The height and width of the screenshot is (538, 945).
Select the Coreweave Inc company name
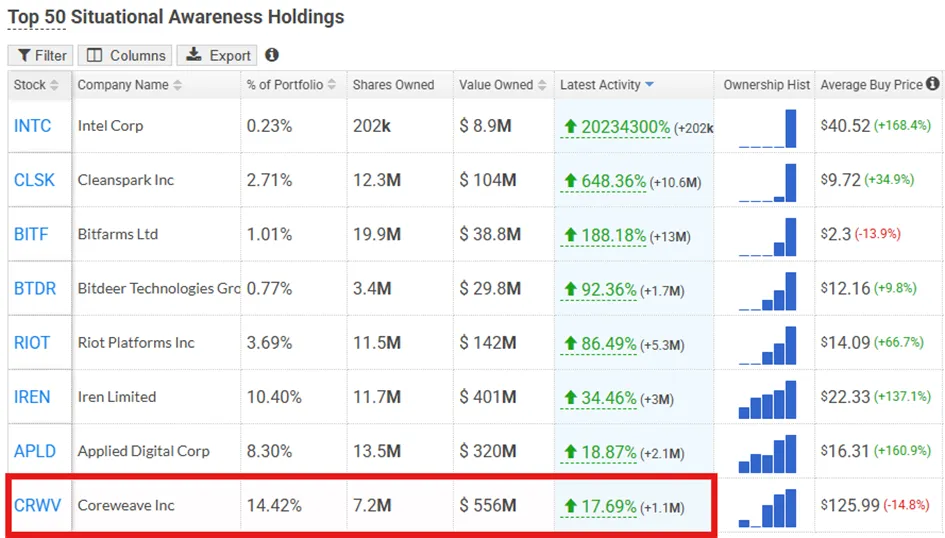point(126,505)
